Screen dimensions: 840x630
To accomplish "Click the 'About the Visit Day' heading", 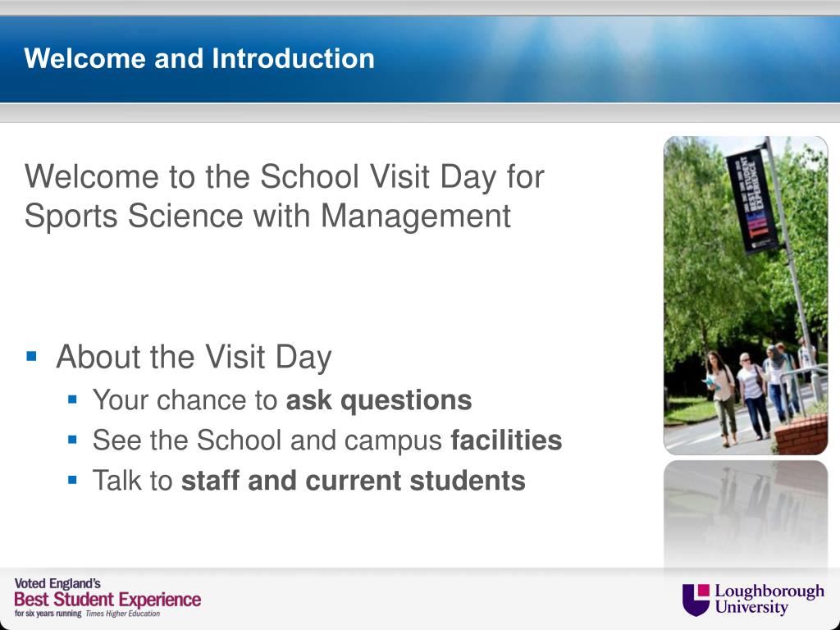I will tap(194, 357).
